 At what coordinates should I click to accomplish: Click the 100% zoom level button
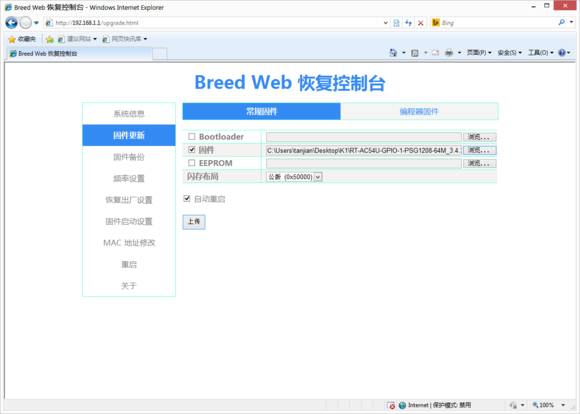(x=543, y=405)
